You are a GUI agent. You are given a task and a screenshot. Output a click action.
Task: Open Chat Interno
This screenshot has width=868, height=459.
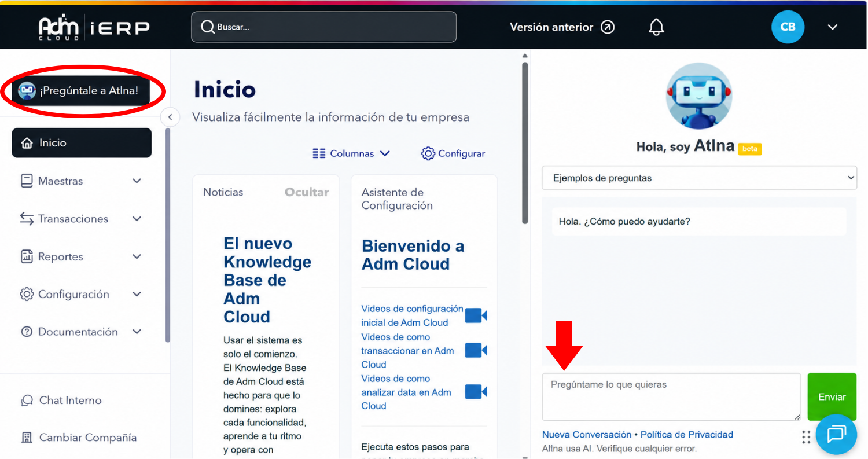click(61, 401)
